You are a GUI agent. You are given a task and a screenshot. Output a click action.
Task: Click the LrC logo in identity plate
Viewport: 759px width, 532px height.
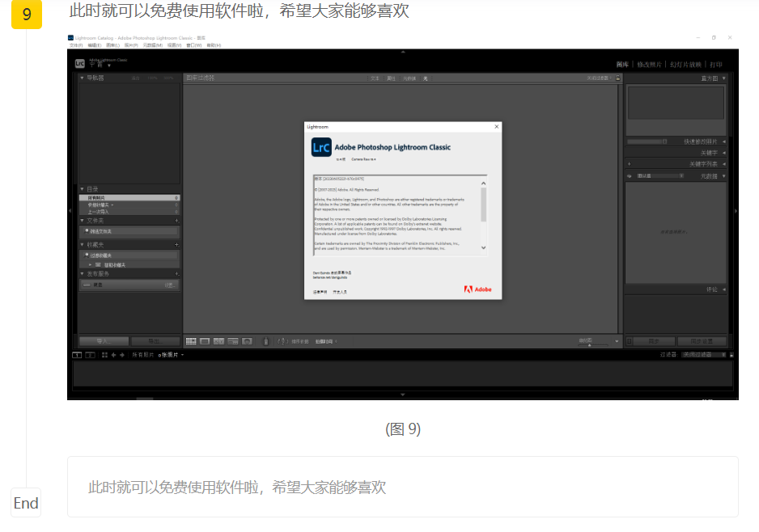80,63
